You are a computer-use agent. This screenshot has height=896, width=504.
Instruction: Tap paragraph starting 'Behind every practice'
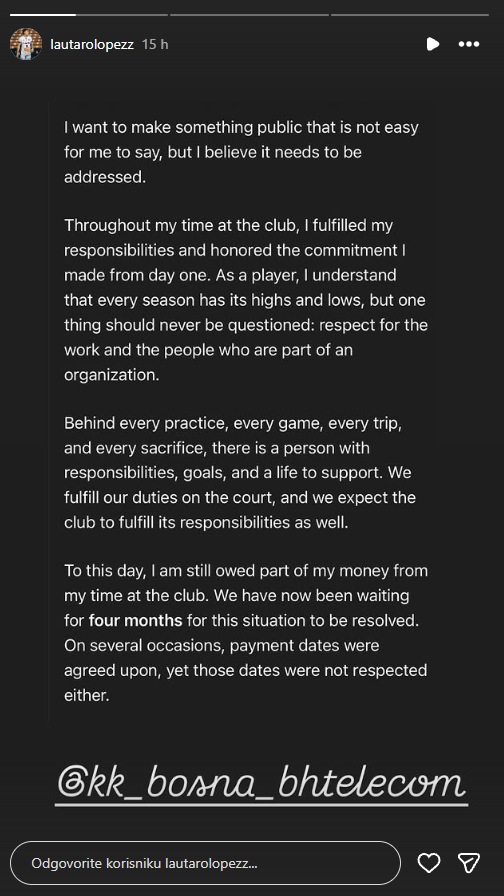(240, 474)
